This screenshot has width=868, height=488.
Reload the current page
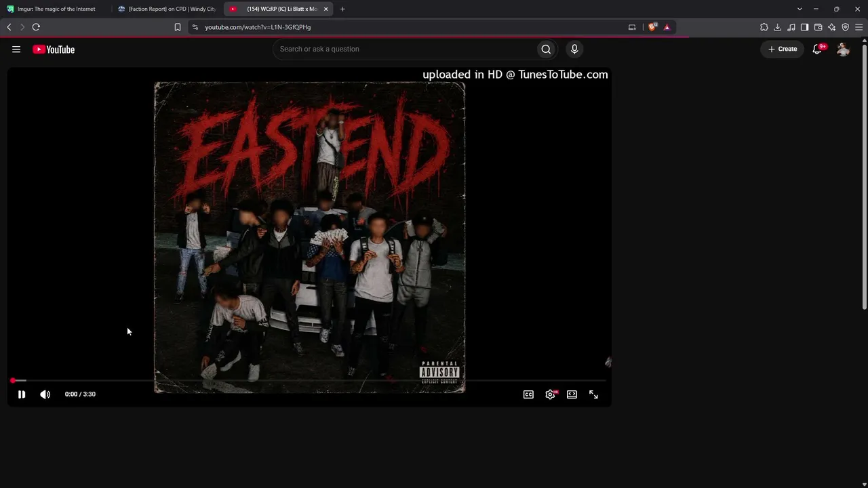36,27
